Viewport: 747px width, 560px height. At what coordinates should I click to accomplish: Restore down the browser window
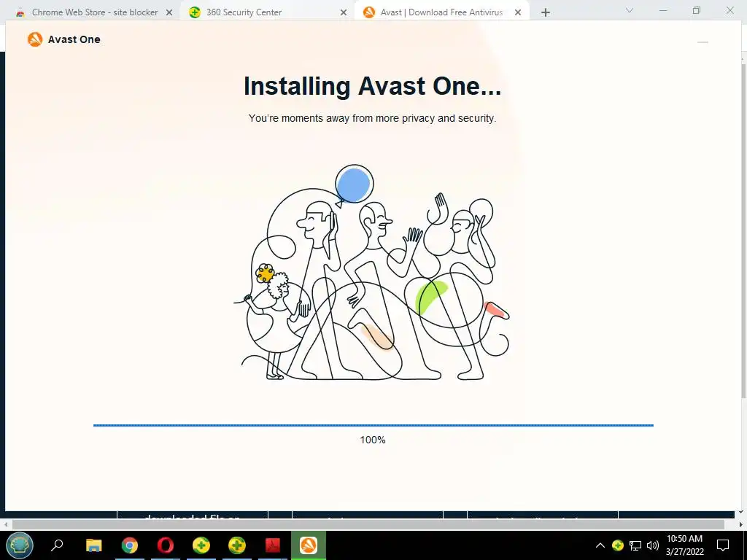click(x=697, y=10)
